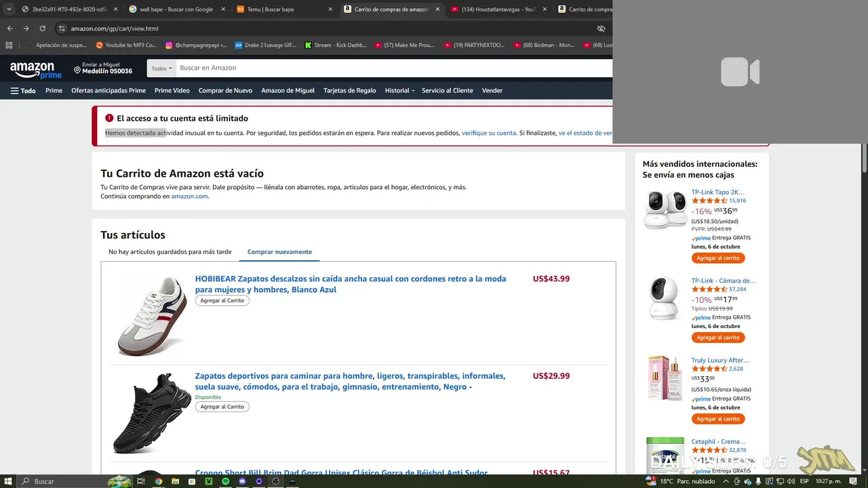The height and width of the screenshot is (488, 868).
Task: Click the Buscar en Amazon search field
Action: click(393, 68)
